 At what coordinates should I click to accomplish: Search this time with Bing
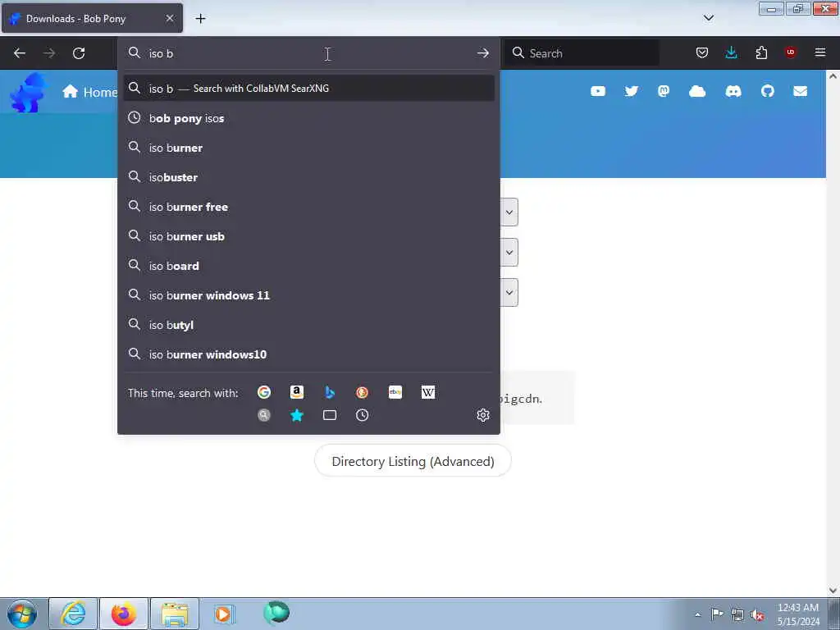pos(330,392)
